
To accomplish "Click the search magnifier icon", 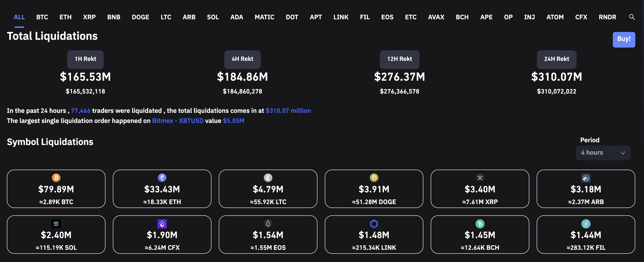I will pyautogui.click(x=631, y=17).
